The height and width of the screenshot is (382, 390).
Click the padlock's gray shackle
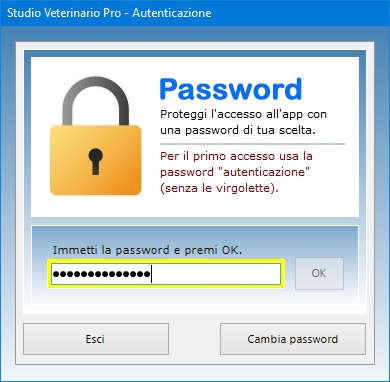[96, 101]
